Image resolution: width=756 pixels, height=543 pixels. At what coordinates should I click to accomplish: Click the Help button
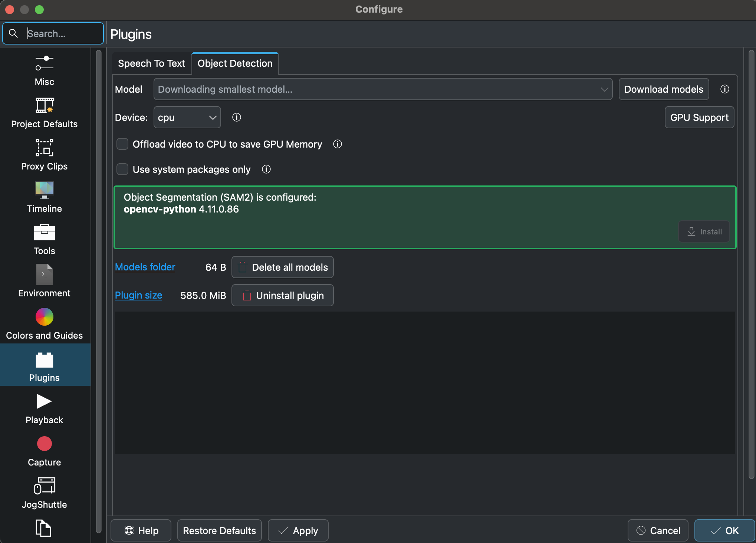point(141,530)
